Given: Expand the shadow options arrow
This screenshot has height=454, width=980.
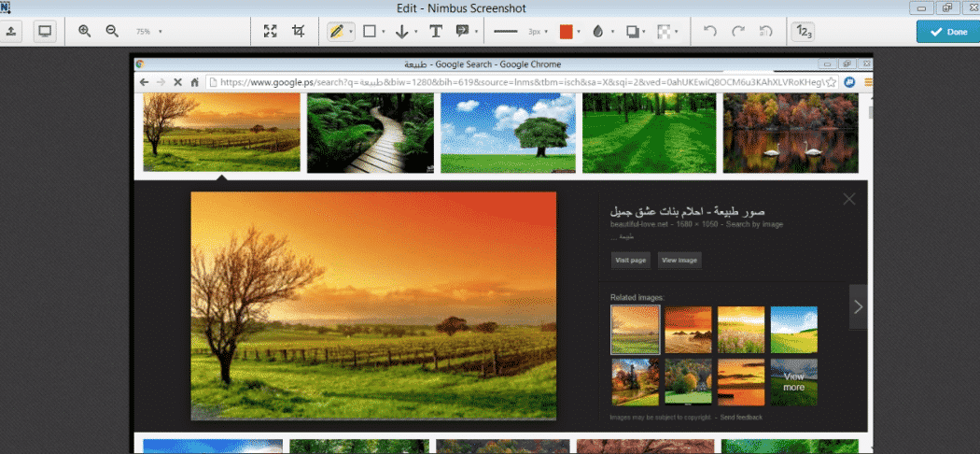Looking at the screenshot, I should pyautogui.click(x=644, y=32).
